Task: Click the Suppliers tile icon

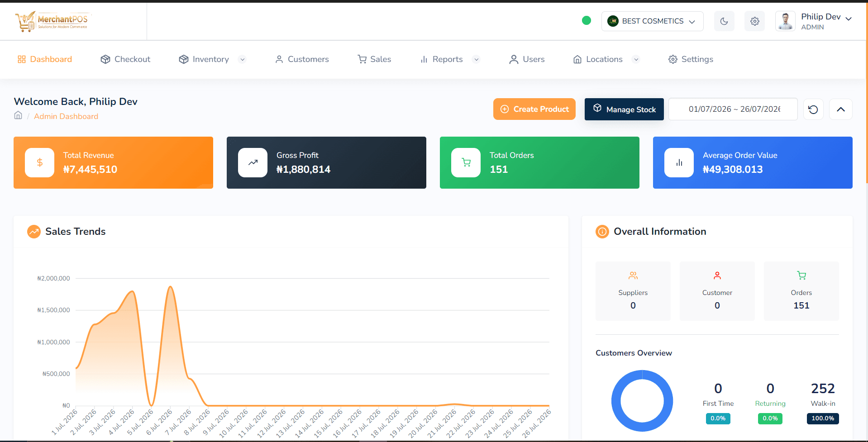Action: point(633,276)
